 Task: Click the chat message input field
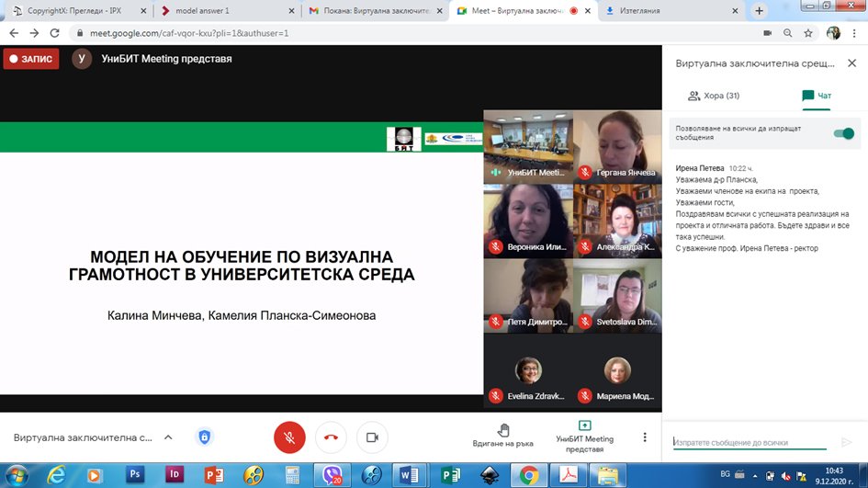749,442
